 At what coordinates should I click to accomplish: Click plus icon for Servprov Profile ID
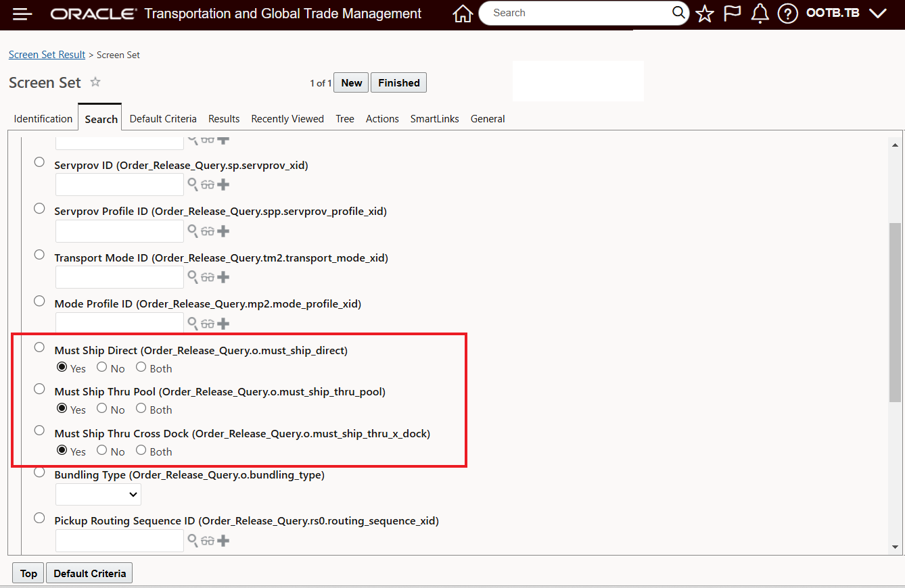point(223,231)
